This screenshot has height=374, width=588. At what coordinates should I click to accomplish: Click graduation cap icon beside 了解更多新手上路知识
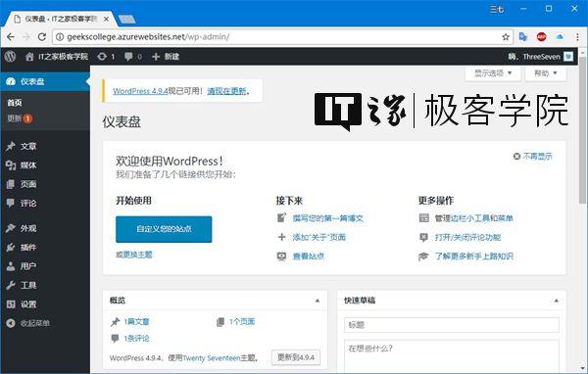423,257
